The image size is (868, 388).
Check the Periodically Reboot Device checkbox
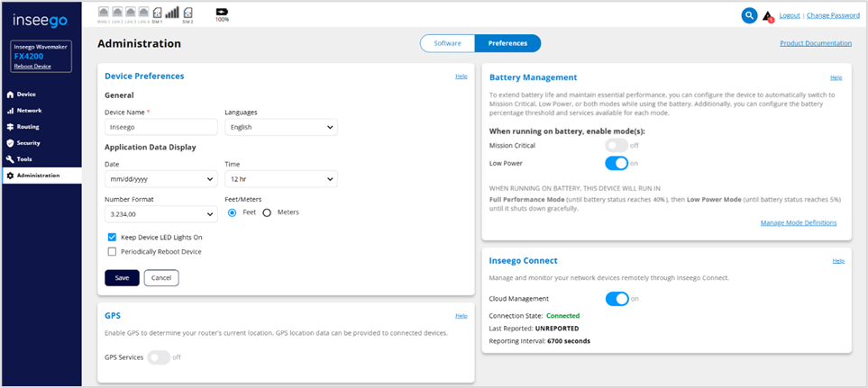click(x=112, y=251)
